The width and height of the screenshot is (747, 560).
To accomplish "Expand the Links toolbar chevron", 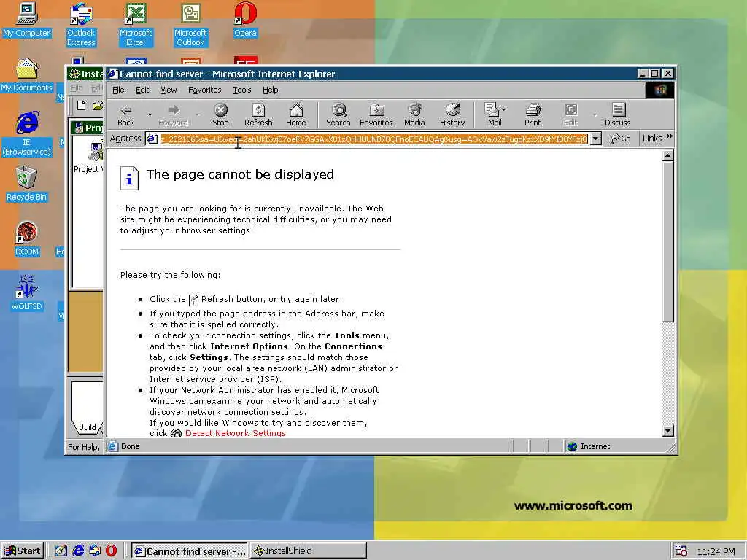I will click(670, 136).
